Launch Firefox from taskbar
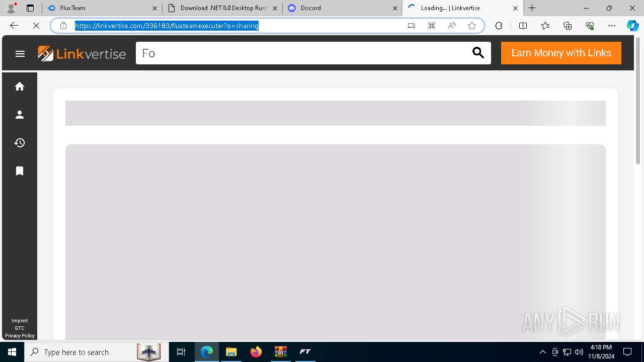 coord(256,352)
